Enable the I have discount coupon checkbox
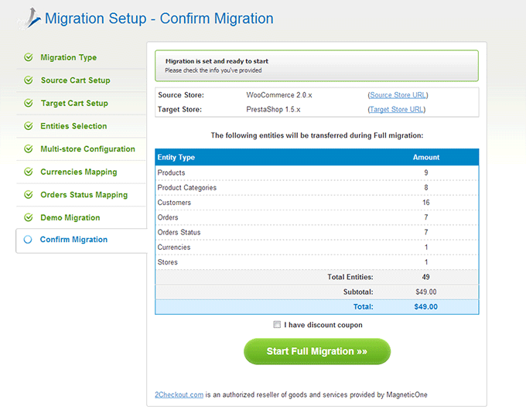 (277, 324)
